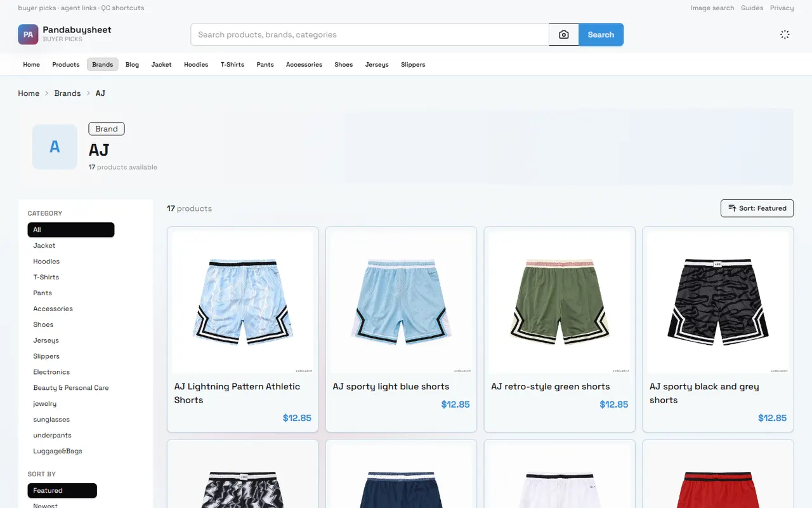Choose the Electronics category filter
Screen dimensions: 812x508
click(51, 372)
